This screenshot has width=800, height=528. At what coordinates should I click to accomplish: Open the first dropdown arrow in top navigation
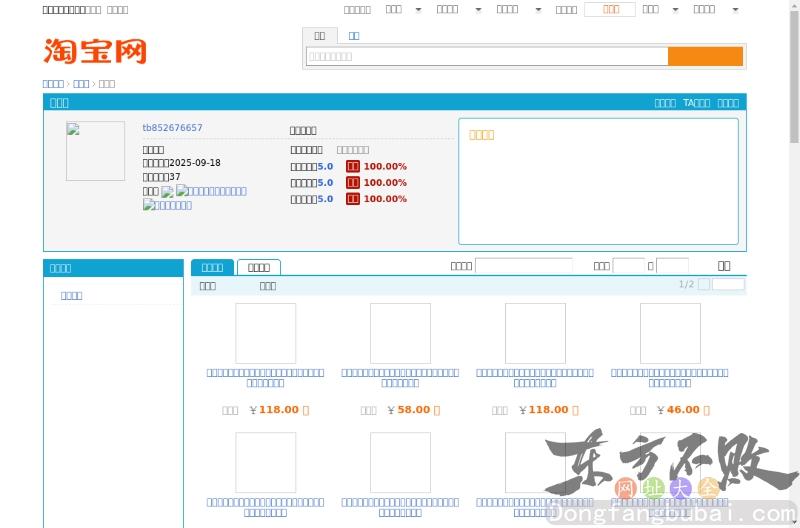pyautogui.click(x=418, y=10)
